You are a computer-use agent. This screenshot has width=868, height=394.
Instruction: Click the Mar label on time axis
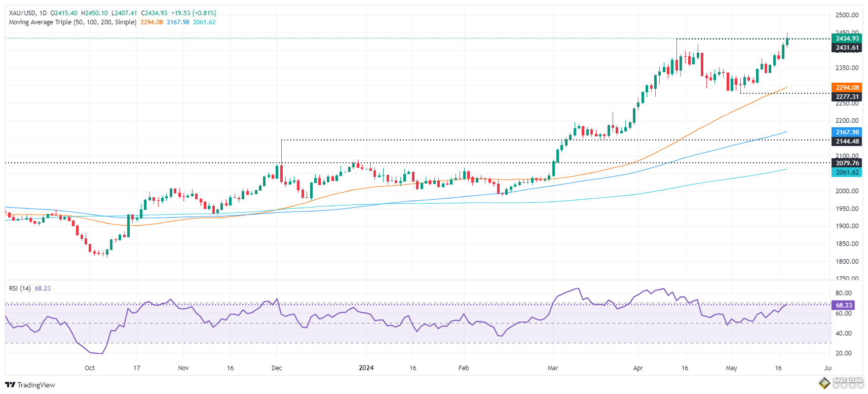pos(553,368)
